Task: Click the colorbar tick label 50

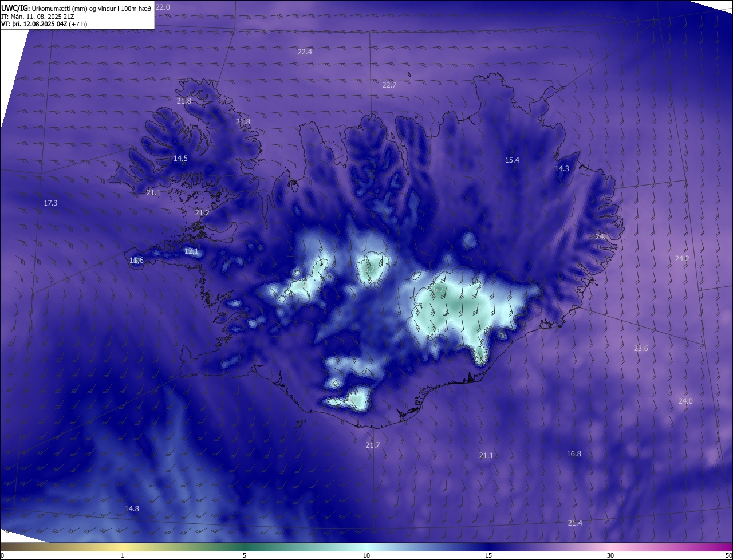Action: [728, 555]
